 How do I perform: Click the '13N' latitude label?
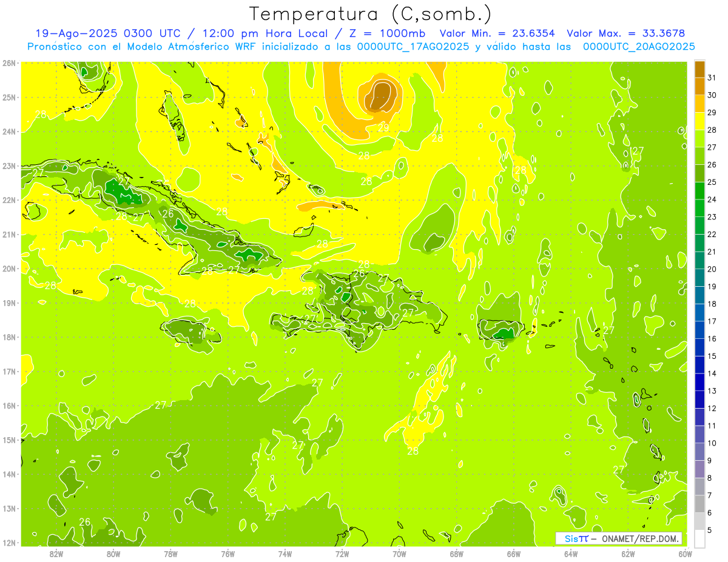click(x=9, y=509)
